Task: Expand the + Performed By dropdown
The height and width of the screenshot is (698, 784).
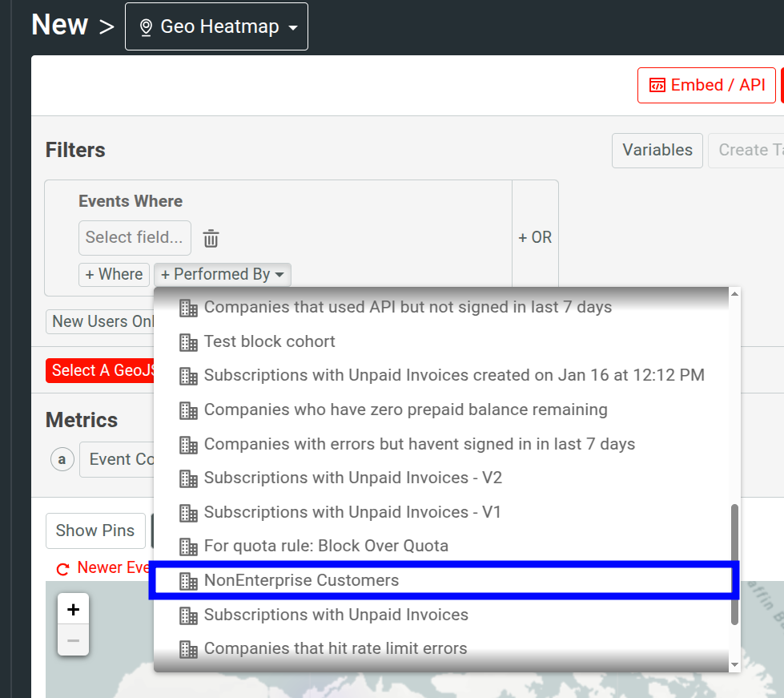Action: tap(222, 274)
